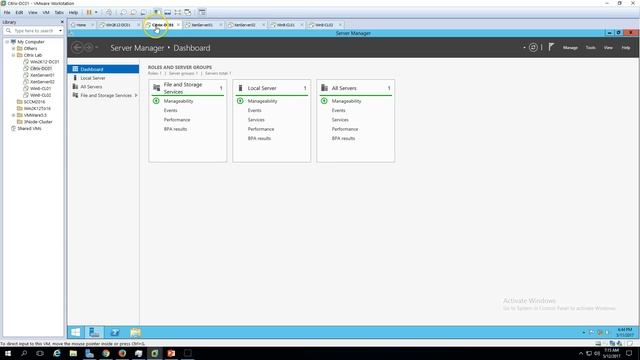
Task: Click Server Manager forward navigation arrow
Action: point(89,48)
